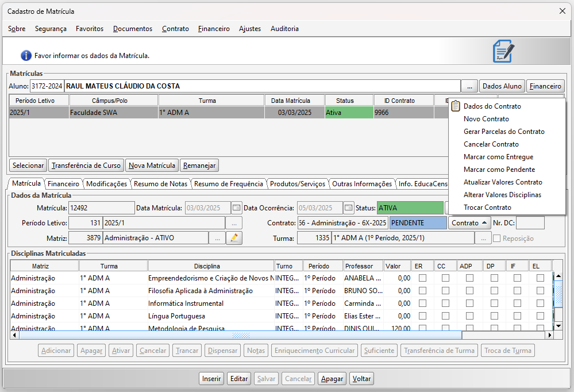Click the Editar button
This screenshot has width=574, height=392.
pos(239,379)
